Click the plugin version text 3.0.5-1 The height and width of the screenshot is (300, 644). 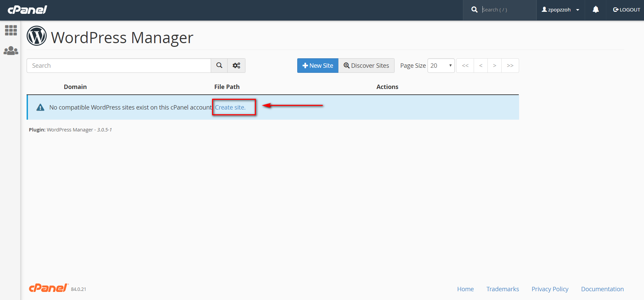[x=104, y=130]
